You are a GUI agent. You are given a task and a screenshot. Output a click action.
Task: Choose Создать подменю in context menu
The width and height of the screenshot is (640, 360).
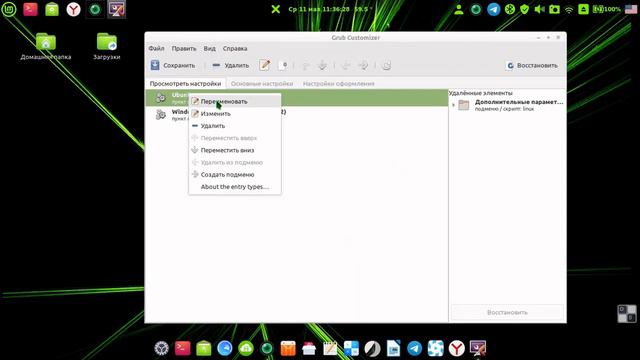pos(235,175)
